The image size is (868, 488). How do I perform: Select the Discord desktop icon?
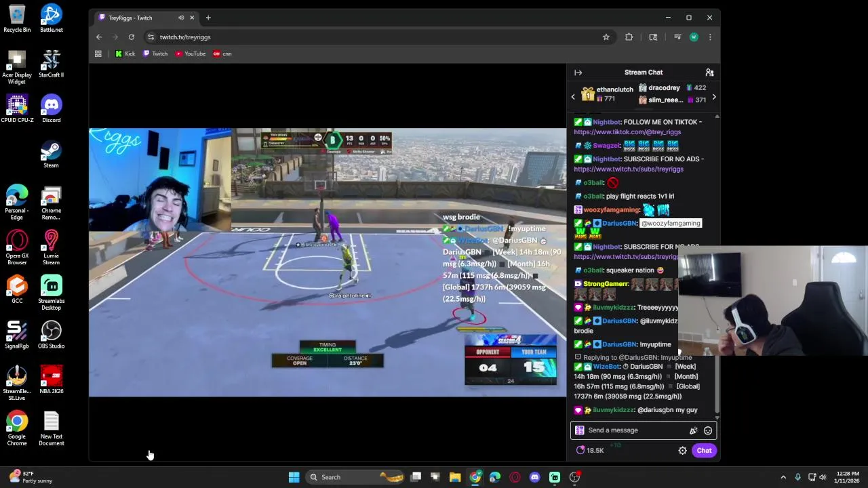coord(52,108)
